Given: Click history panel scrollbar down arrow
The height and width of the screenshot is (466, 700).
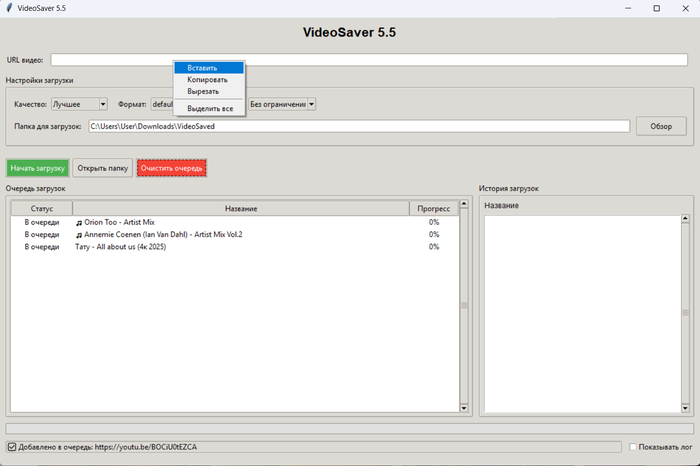Looking at the screenshot, I should [685, 407].
